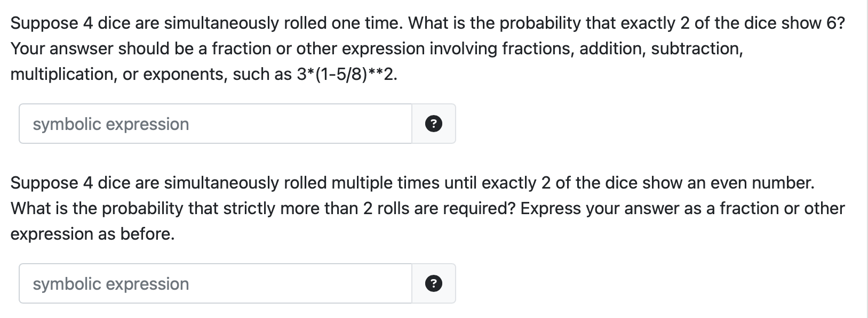The width and height of the screenshot is (868, 318).
Task: Focus the answer box for the dice probability question
Action: tap(213, 124)
